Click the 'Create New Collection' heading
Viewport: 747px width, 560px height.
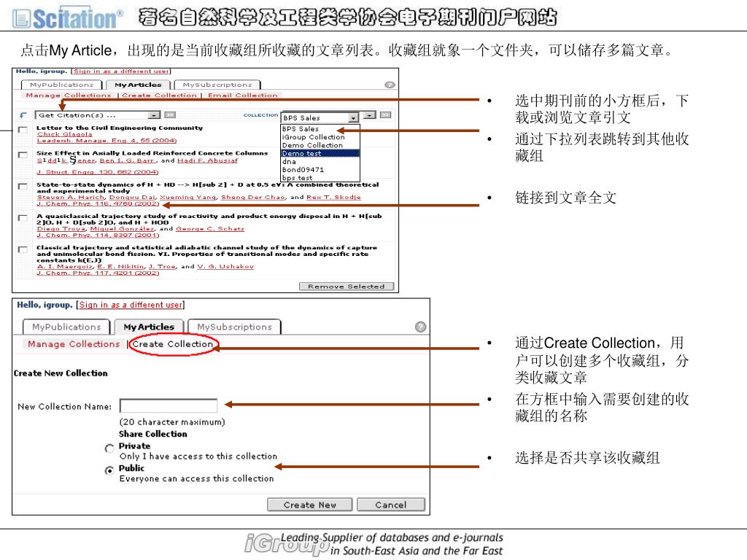(x=61, y=373)
